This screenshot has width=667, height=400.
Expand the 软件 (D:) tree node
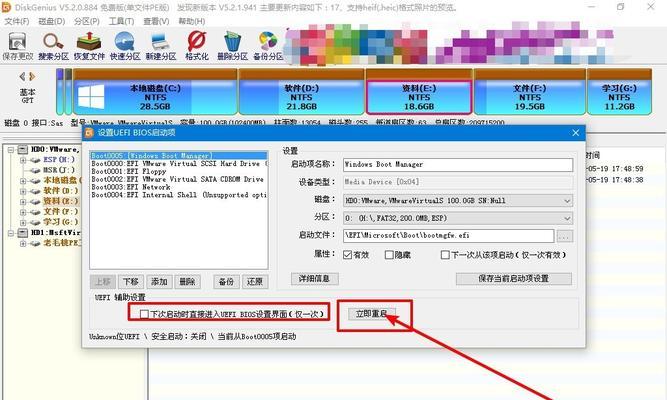[x=23, y=191]
